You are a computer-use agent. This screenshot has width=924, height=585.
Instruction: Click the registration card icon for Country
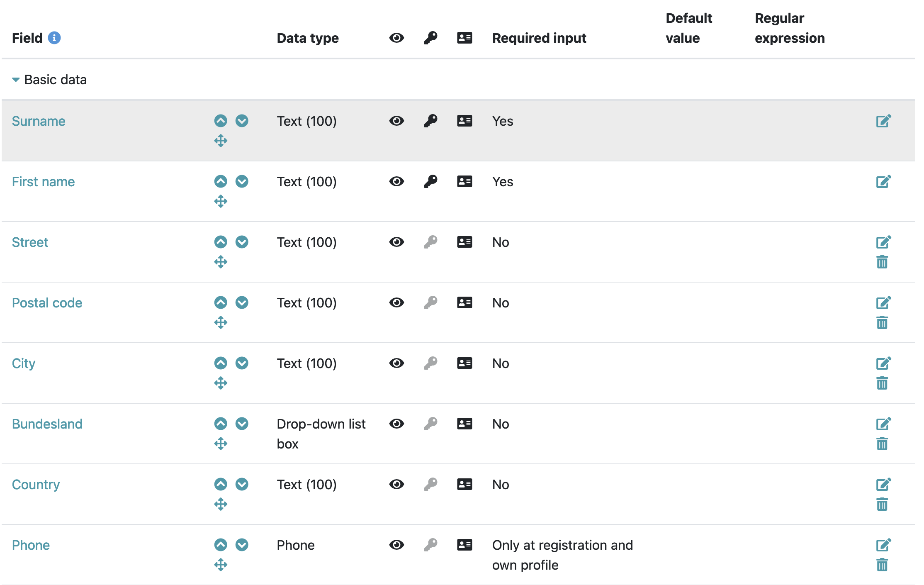[464, 484]
